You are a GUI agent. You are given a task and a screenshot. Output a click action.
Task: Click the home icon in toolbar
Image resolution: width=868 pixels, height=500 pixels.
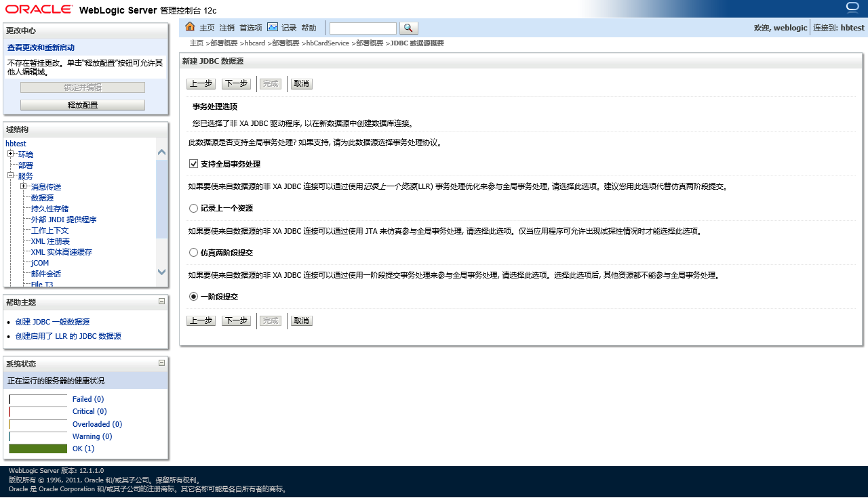tap(190, 27)
